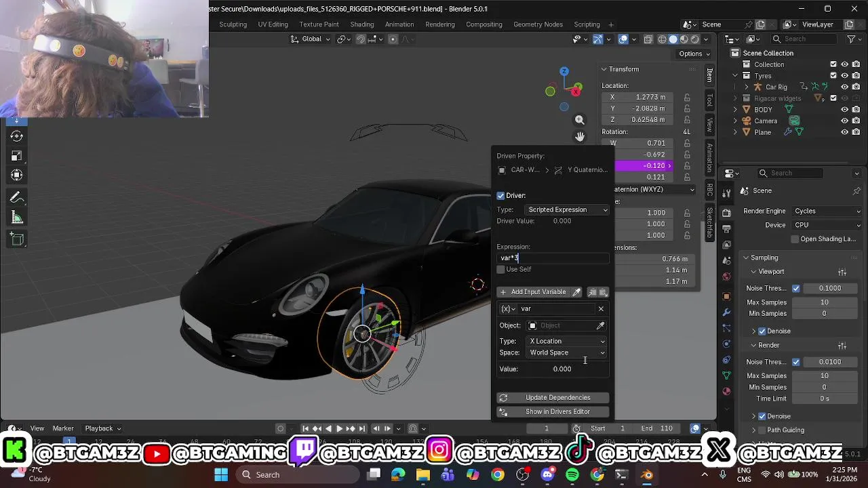The width and height of the screenshot is (868, 488).
Task: Open the variable Type X Location dropdown
Action: (567, 342)
